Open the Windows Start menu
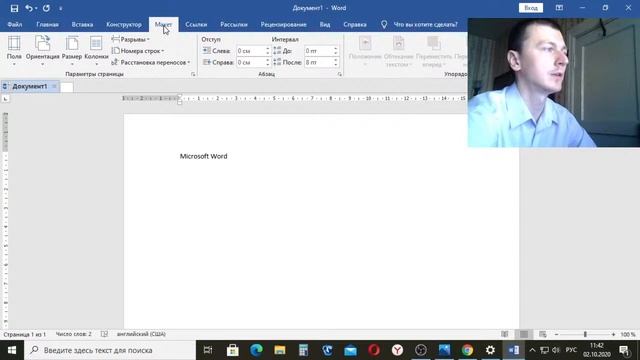 tap(12, 350)
